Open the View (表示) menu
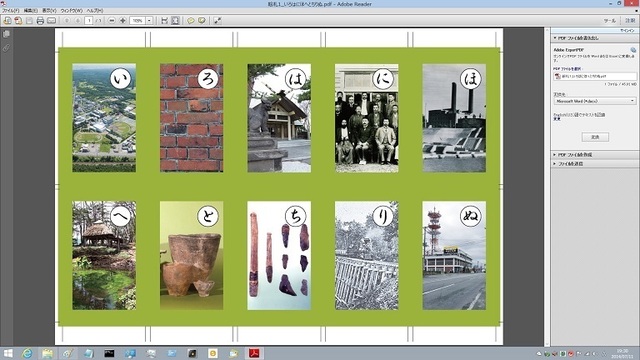This screenshot has width=640, height=360. (49, 10)
